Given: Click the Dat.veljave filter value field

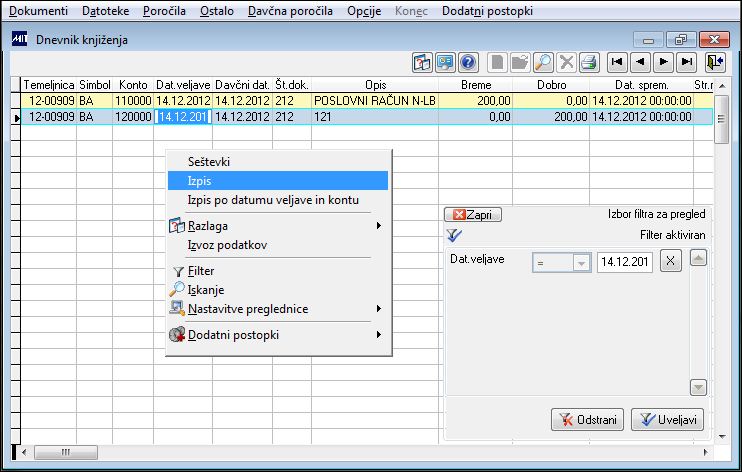Looking at the screenshot, I should (625, 262).
